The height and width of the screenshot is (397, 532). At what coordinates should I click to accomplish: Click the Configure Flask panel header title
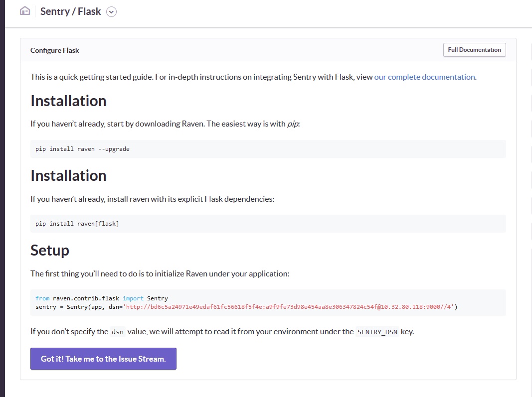tap(55, 50)
